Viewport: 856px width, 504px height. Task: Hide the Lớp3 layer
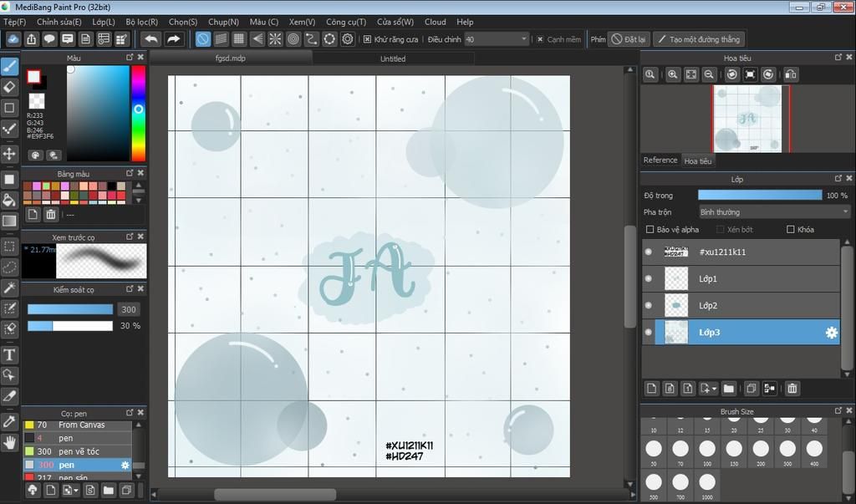pos(649,332)
